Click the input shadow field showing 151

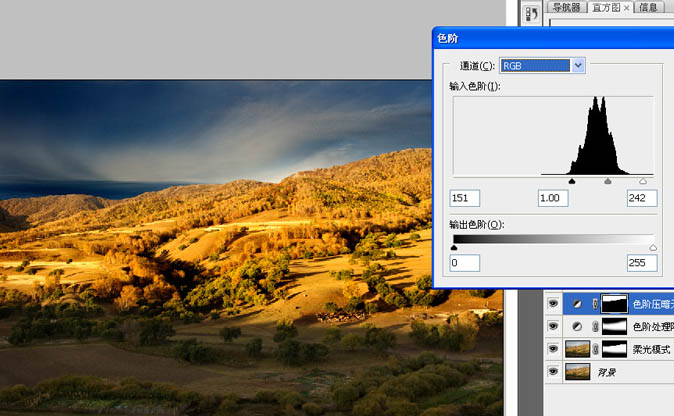point(465,198)
